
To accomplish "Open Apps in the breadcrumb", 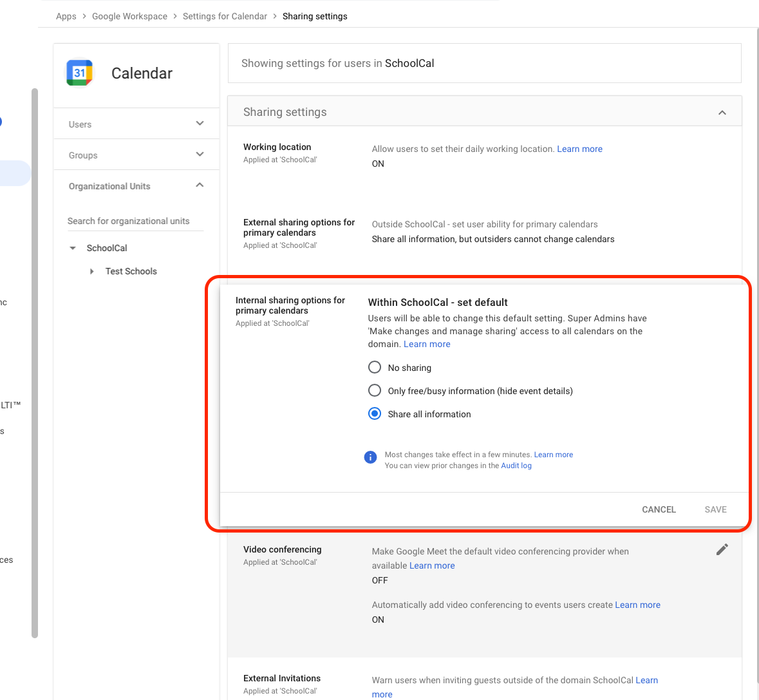I will (66, 16).
